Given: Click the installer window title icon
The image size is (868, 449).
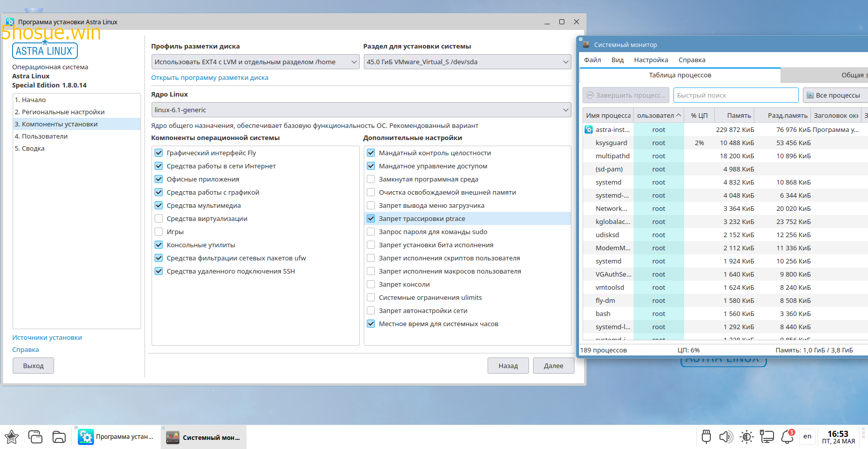Looking at the screenshot, I should click(10, 22).
